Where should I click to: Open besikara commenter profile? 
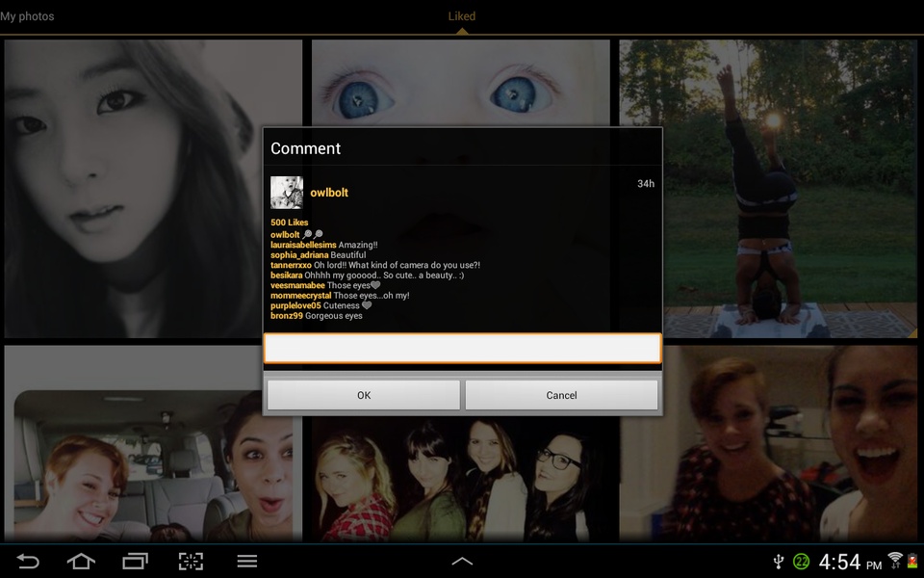pyautogui.click(x=287, y=275)
